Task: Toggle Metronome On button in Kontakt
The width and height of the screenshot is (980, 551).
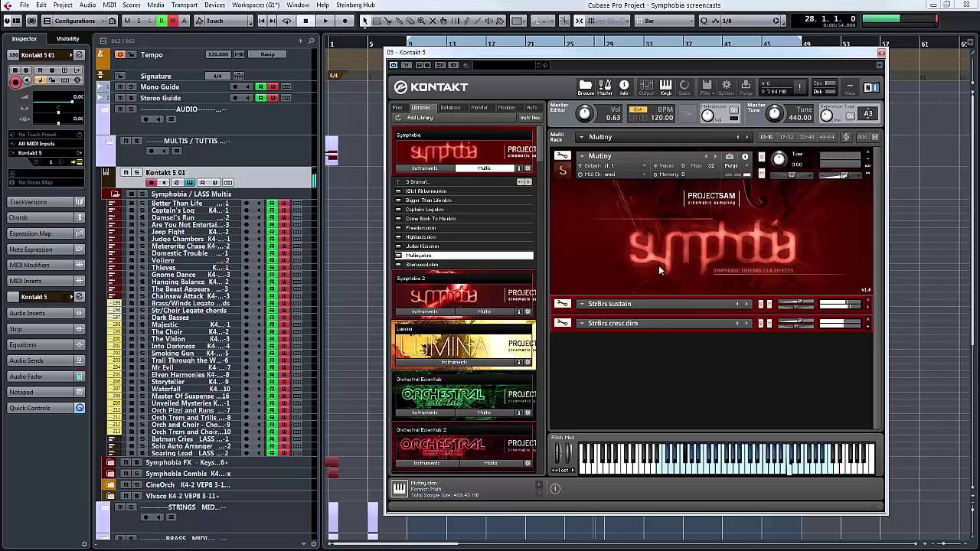Action: 733,110
